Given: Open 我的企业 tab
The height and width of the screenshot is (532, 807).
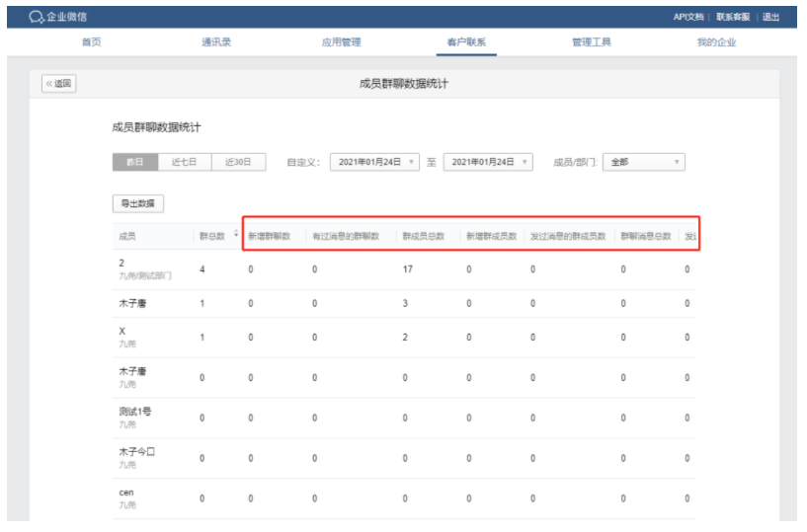Looking at the screenshot, I should tap(716, 42).
